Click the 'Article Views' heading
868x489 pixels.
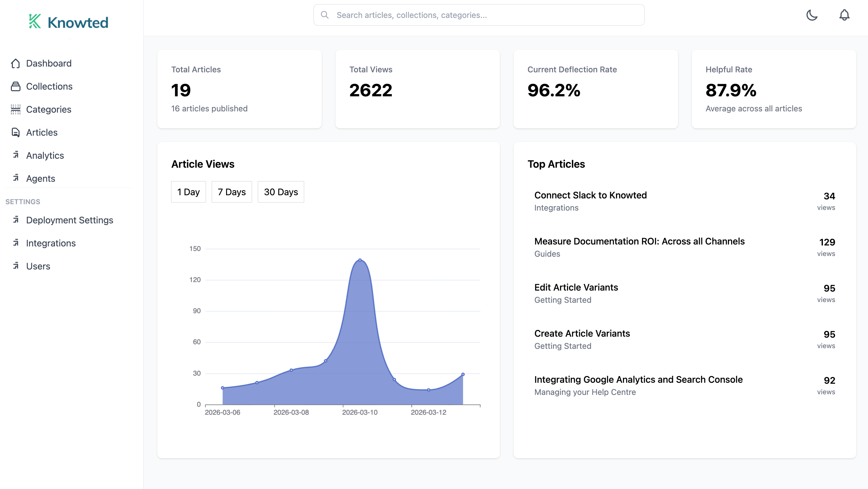click(x=203, y=164)
